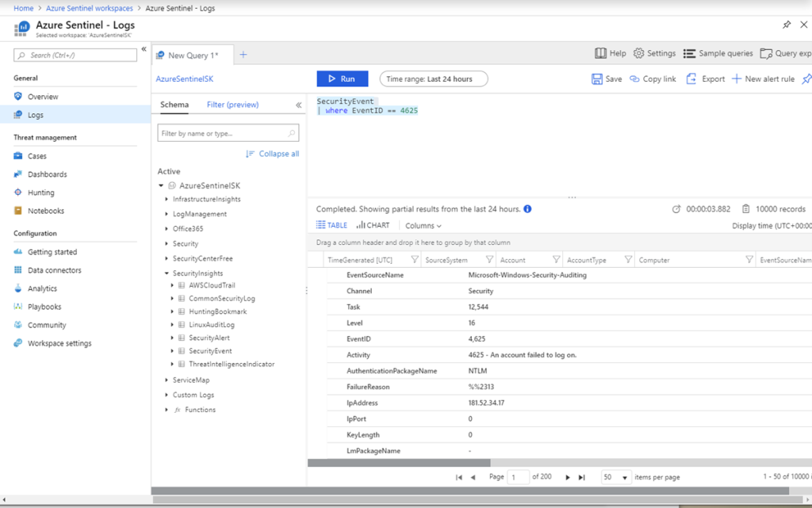The image size is (812, 508).
Task: Open Azure Sentinel workspaces breadcrumb
Action: point(89,8)
